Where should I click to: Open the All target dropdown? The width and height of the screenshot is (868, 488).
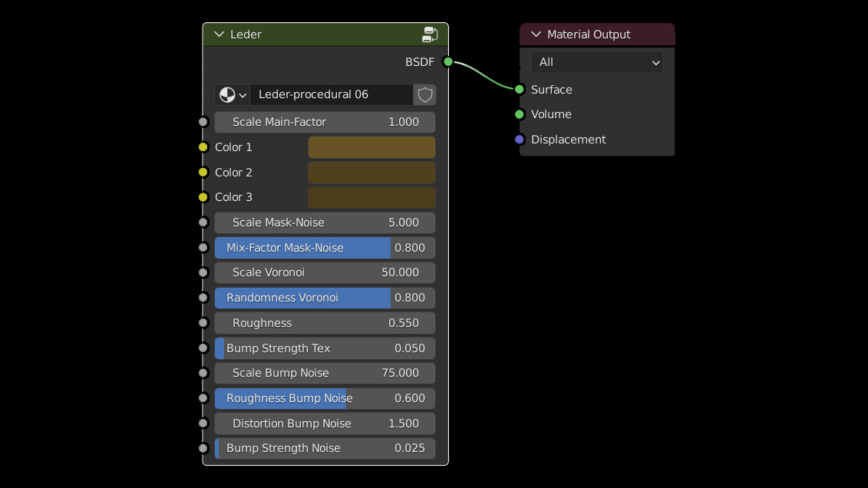click(x=596, y=62)
